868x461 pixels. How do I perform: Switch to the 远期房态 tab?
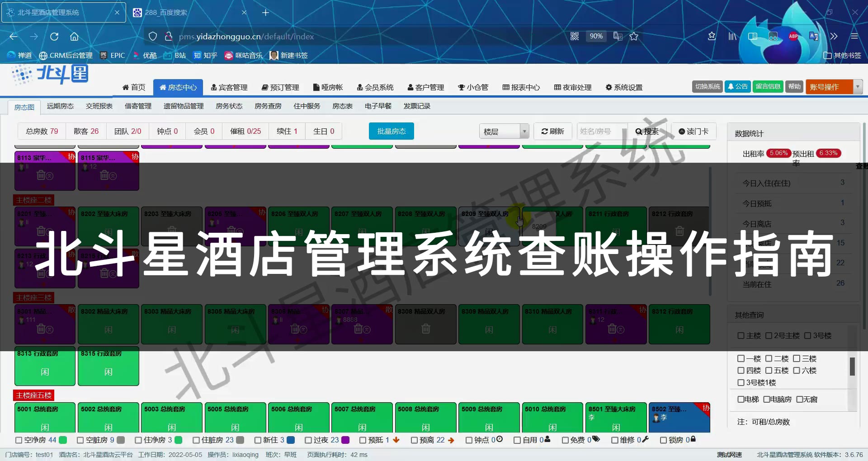tap(60, 106)
